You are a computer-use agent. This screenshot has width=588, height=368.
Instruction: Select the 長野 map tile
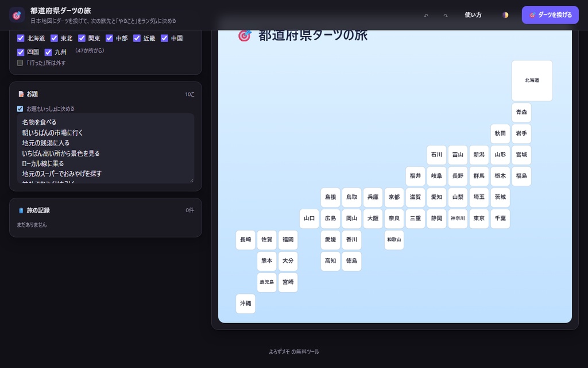458,176
